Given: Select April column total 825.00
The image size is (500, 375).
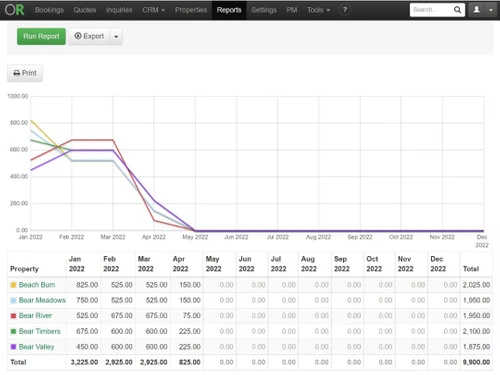Looking at the screenshot, I should coord(190,362).
